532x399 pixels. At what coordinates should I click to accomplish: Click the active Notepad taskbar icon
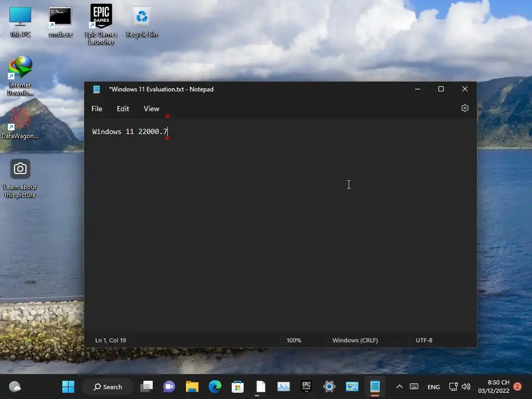pos(375,387)
